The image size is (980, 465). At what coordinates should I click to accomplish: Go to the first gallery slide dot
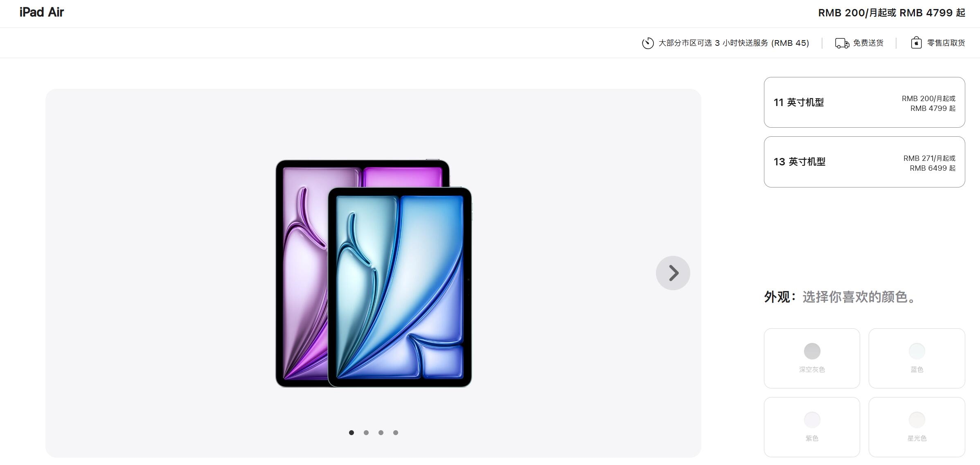[x=351, y=433]
